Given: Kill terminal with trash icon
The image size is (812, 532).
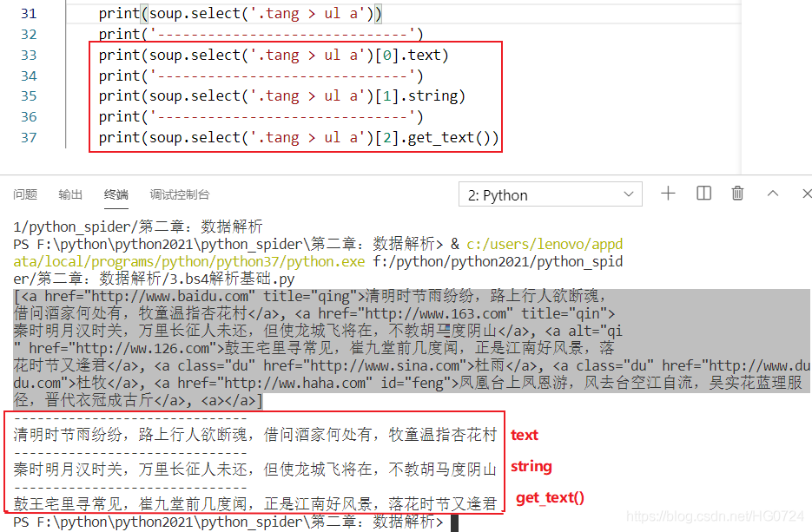Looking at the screenshot, I should (x=737, y=194).
